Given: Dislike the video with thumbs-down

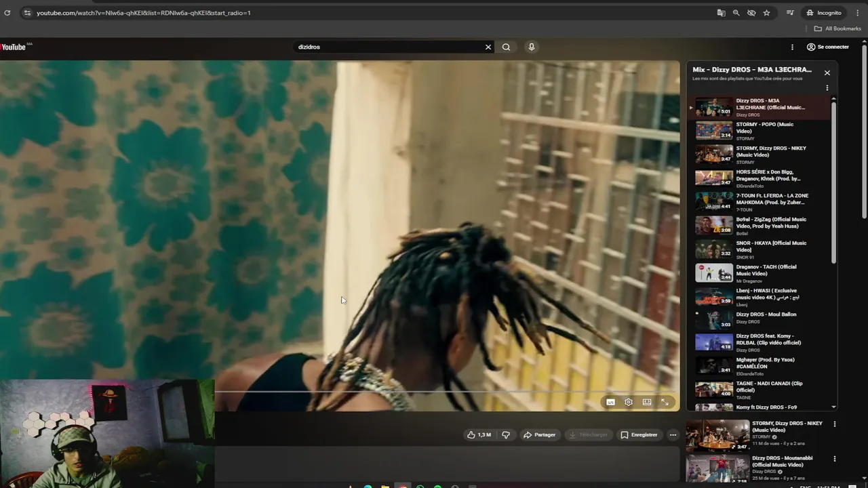Looking at the screenshot, I should (x=506, y=434).
